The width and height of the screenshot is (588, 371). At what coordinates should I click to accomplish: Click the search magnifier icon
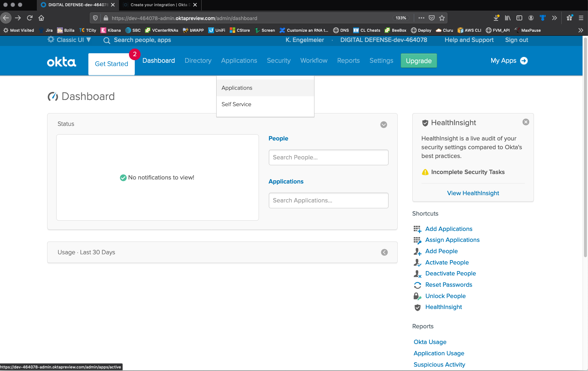click(107, 40)
